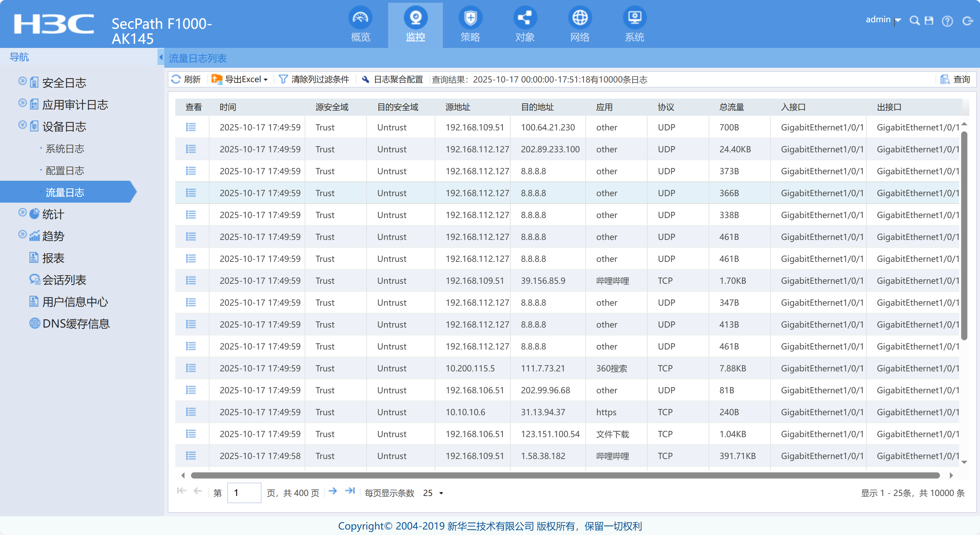Screen dimensions: 980x535
Task: Click the search magnifier icon in header
Action: [914, 21]
